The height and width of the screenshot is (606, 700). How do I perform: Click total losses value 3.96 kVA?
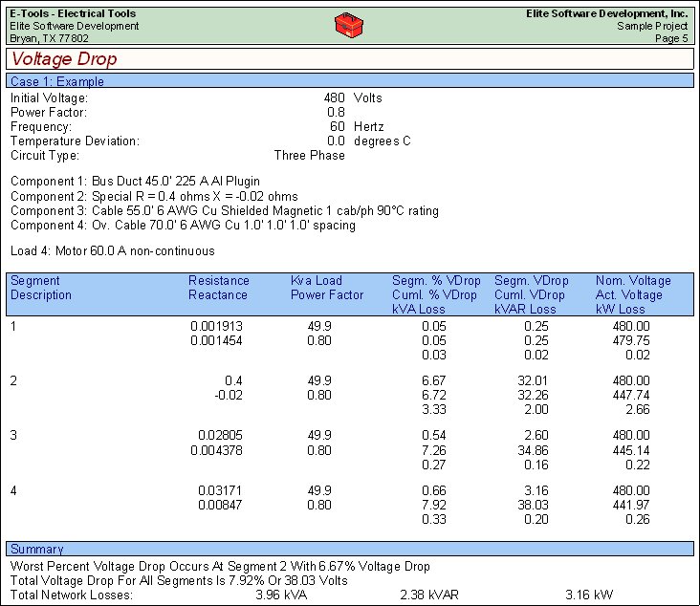coord(281,595)
